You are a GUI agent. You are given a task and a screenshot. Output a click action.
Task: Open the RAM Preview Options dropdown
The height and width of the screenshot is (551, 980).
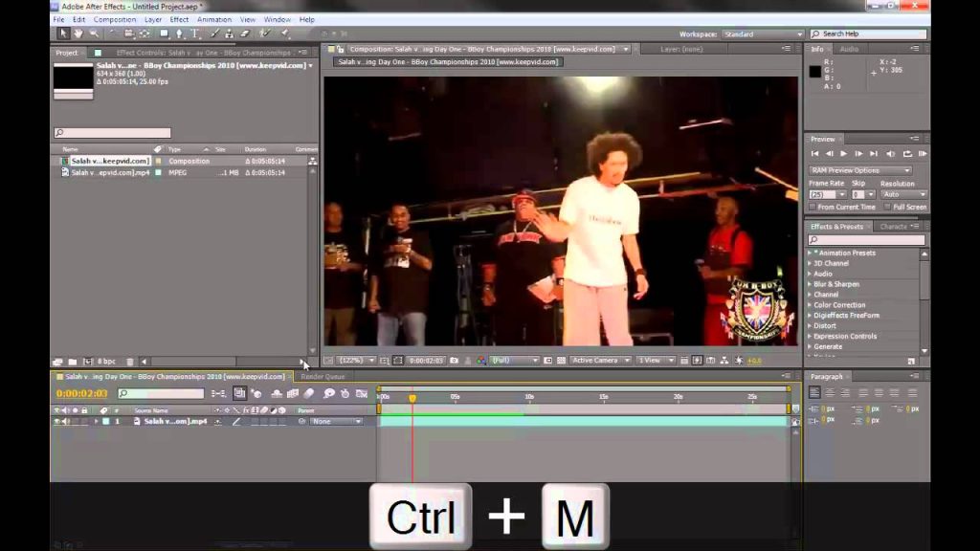pyautogui.click(x=860, y=170)
